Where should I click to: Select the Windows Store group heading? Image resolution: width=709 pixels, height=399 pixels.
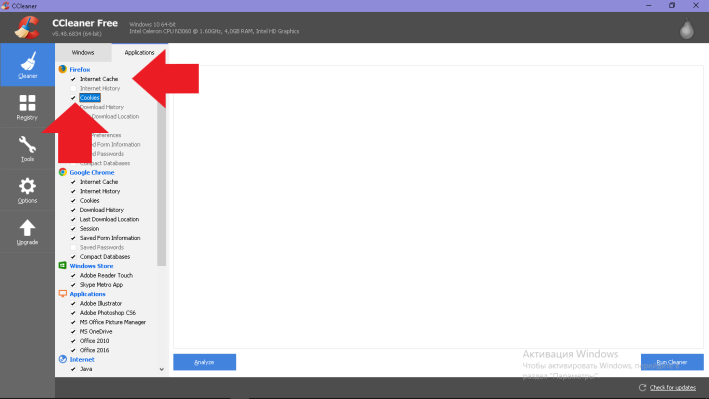[91, 266]
